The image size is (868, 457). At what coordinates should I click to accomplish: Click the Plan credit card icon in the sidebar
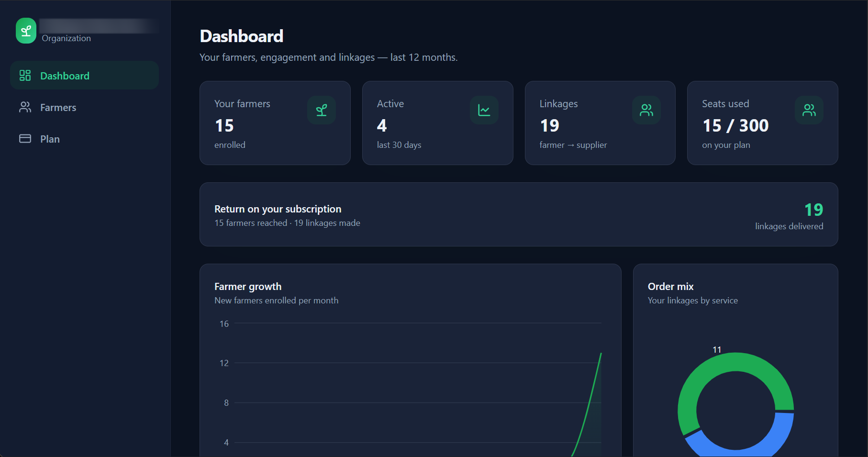pyautogui.click(x=25, y=139)
